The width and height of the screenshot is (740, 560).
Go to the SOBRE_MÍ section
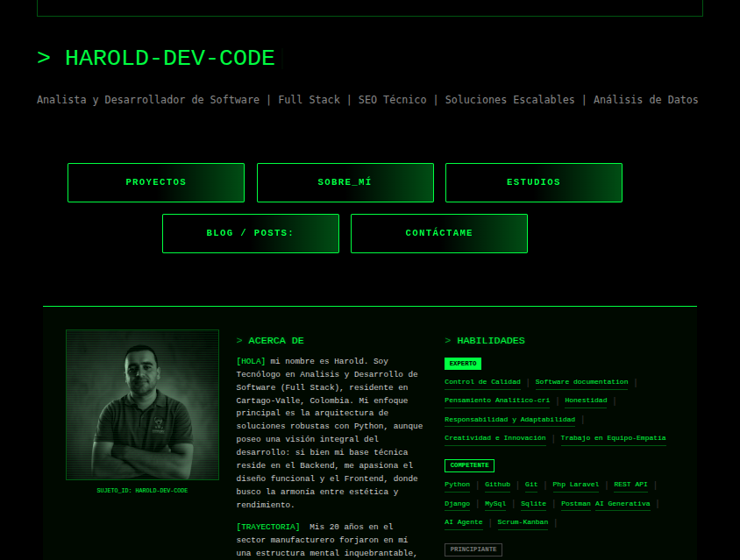tap(345, 182)
